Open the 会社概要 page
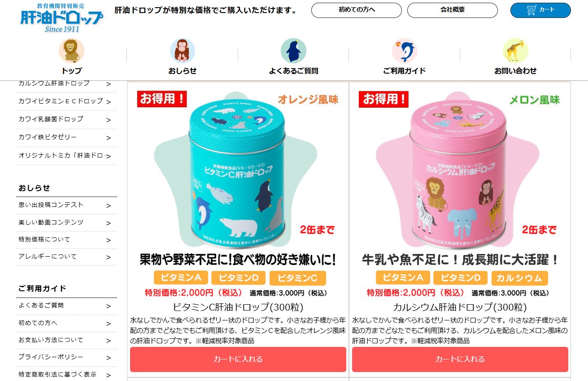The height and width of the screenshot is (381, 588). 453,10
